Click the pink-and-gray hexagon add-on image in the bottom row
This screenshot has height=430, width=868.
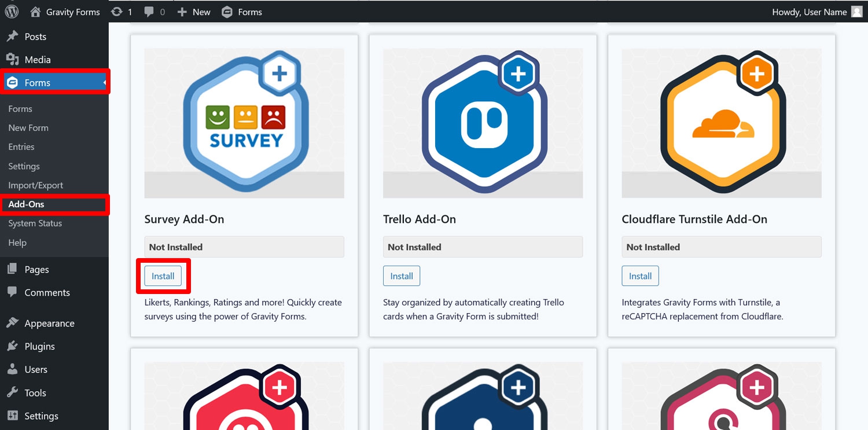pos(722,396)
